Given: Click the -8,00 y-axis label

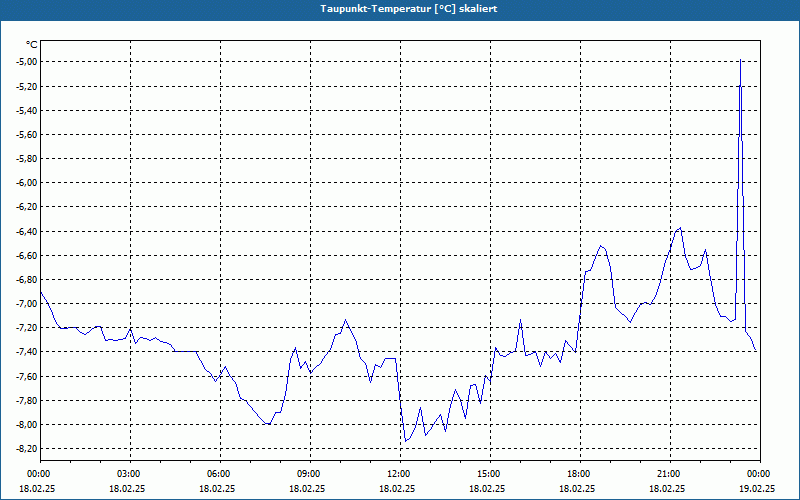Looking at the screenshot, I should pos(26,425).
